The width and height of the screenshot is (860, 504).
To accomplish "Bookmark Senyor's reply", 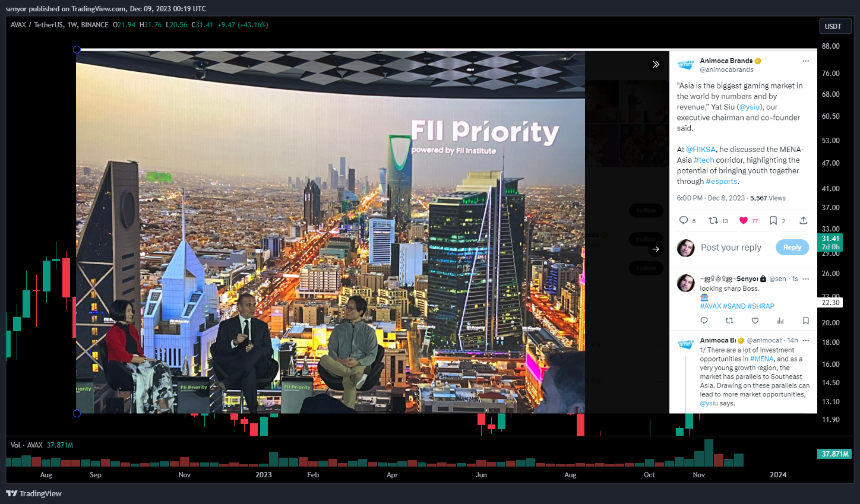I will pyautogui.click(x=806, y=321).
